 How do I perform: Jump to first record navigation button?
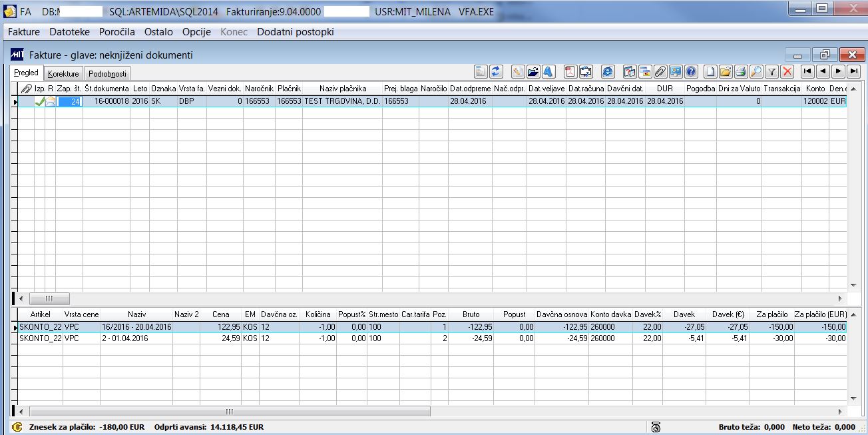pyautogui.click(x=807, y=71)
